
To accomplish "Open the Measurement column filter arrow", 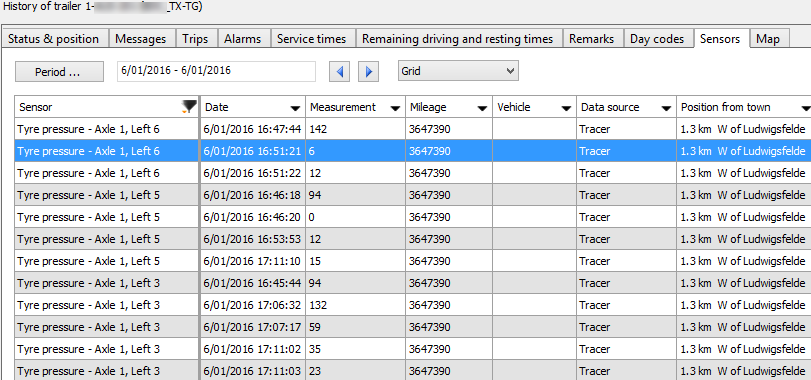I will coord(396,108).
